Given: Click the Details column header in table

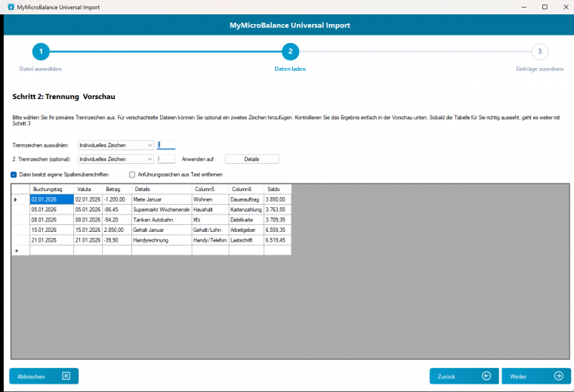Looking at the screenshot, I should point(162,190).
